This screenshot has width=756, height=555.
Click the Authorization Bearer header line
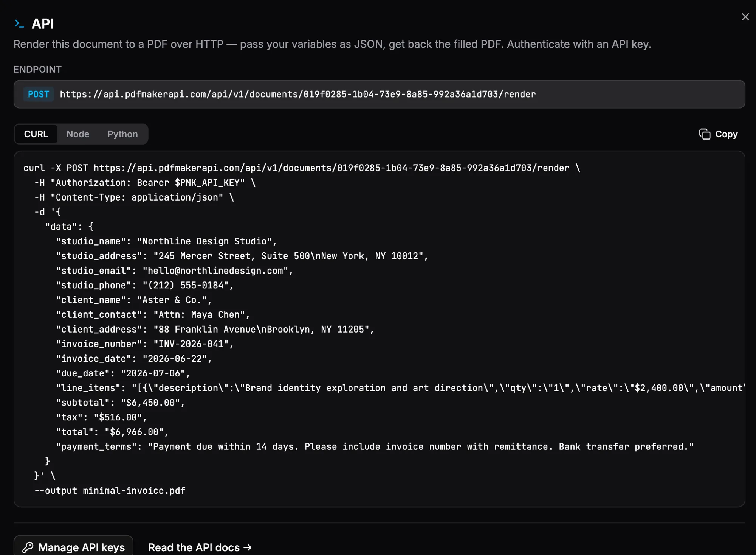(145, 183)
